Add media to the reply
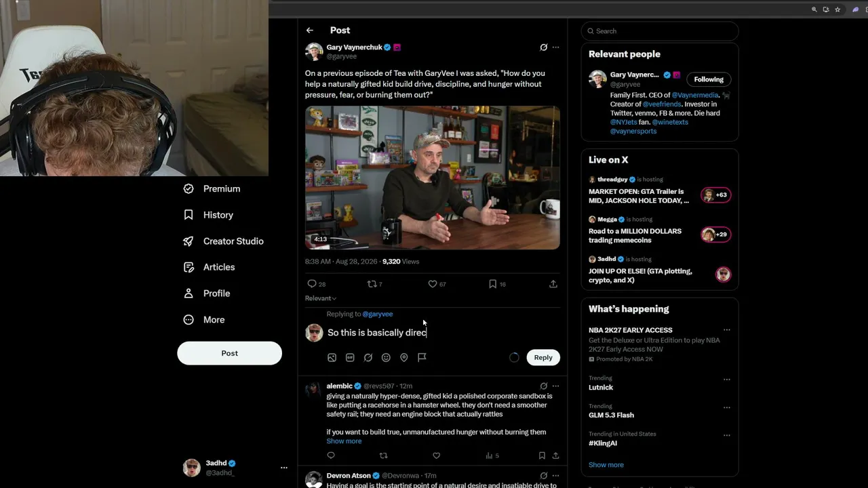This screenshot has height=488, width=868. 332,357
